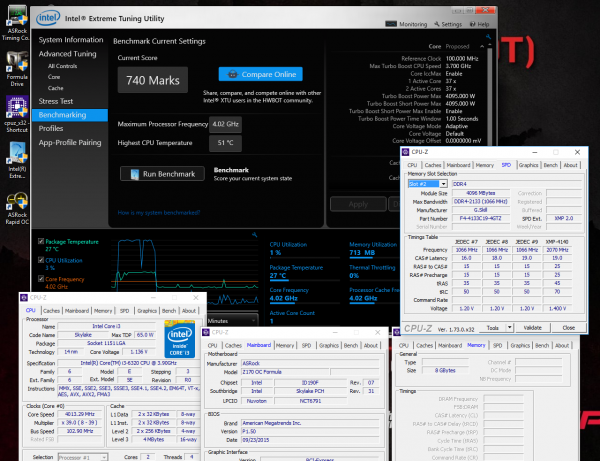Open the Minutes time range dropdown

[x=232, y=321]
